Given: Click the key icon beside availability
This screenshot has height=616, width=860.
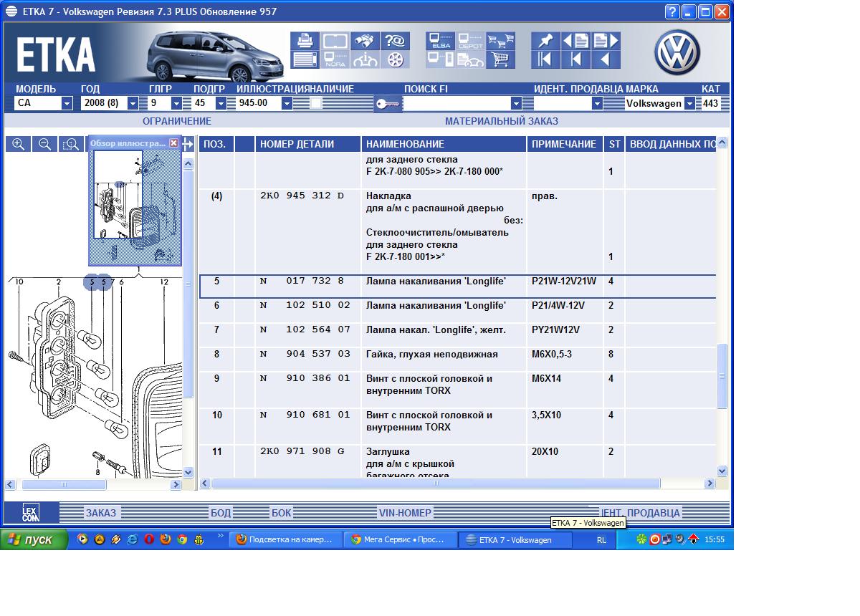Looking at the screenshot, I should point(387,104).
